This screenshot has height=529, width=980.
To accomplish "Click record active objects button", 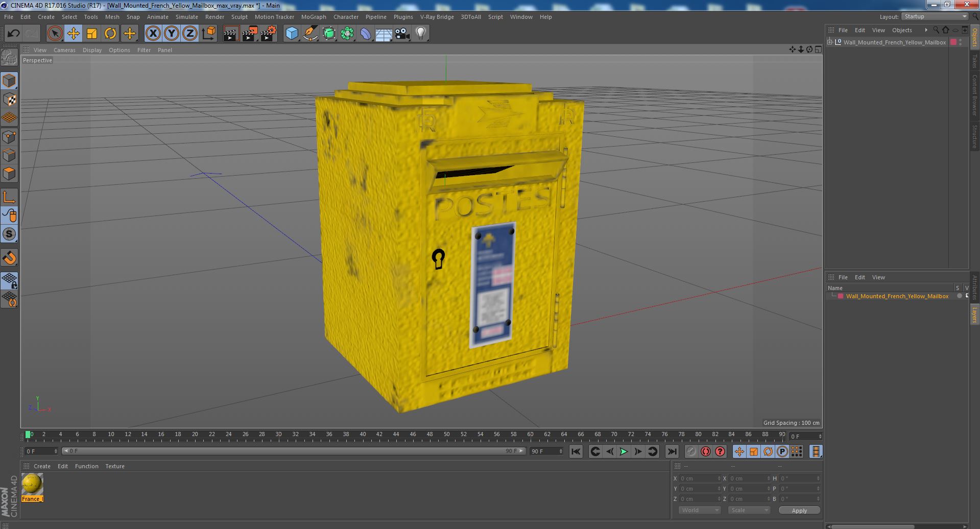I will [x=691, y=451].
